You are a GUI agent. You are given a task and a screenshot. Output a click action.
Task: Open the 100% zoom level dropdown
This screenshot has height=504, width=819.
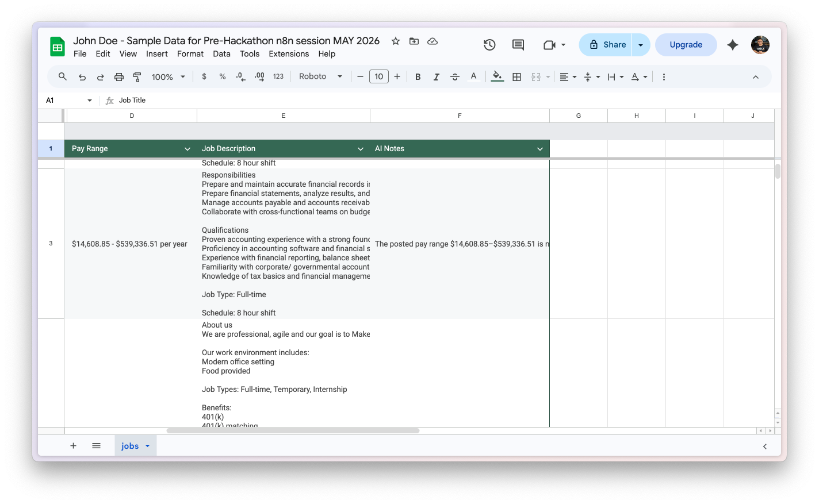[x=168, y=76]
